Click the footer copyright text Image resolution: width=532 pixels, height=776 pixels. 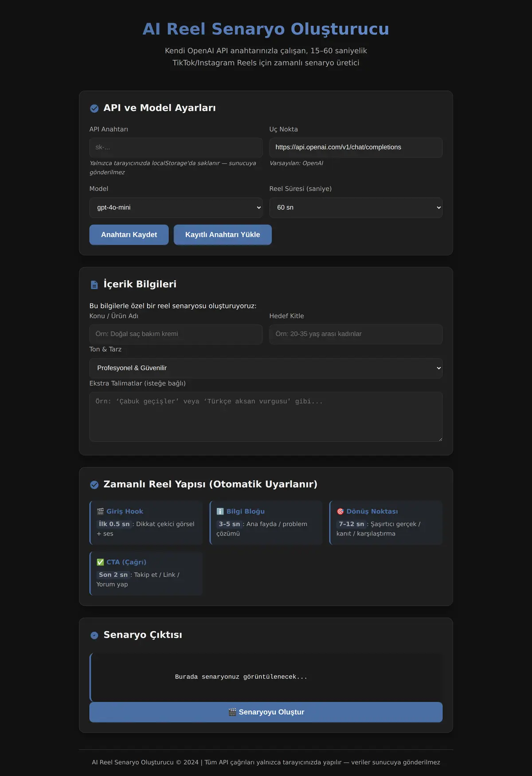tap(266, 762)
